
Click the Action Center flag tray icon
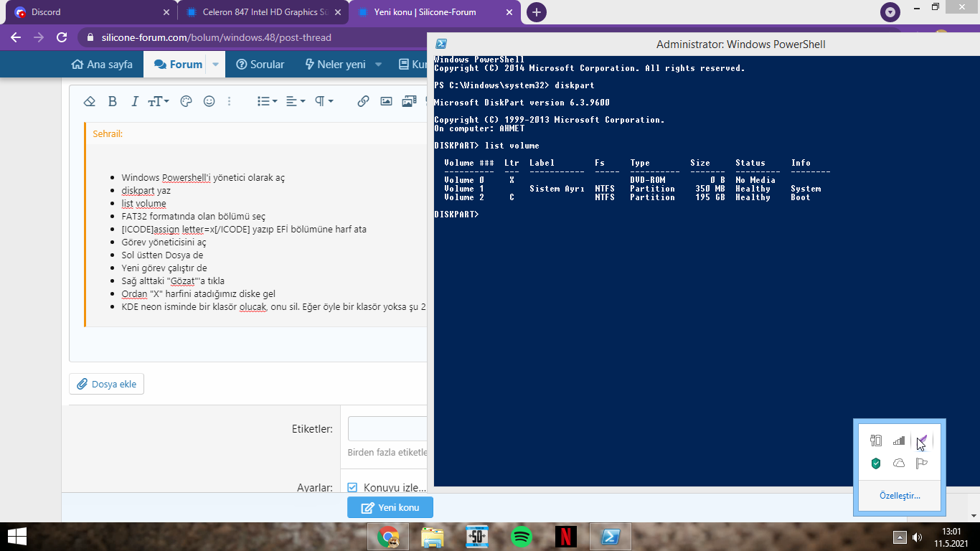point(922,463)
